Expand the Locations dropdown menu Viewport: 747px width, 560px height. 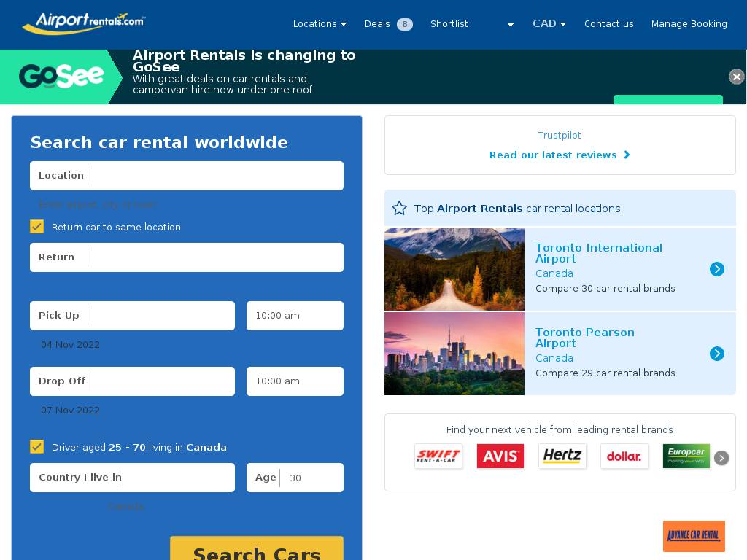click(x=320, y=24)
